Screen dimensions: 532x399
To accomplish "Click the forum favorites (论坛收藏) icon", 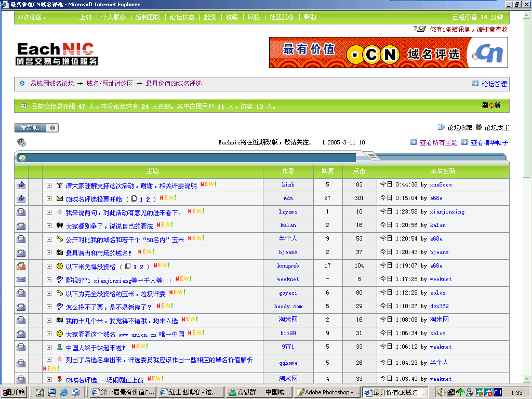I will [441, 127].
